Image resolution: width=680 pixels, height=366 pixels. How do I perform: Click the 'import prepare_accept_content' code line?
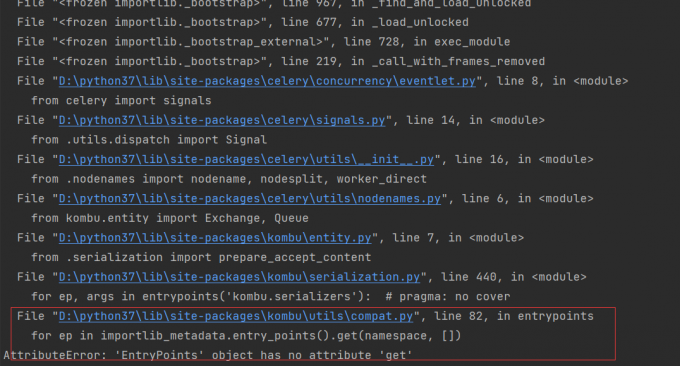(201, 257)
